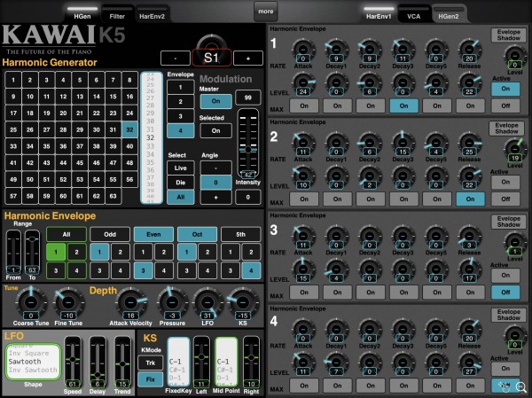Adjust the Fine Tune knob
The height and width of the screenshot is (398, 532).
(x=68, y=302)
